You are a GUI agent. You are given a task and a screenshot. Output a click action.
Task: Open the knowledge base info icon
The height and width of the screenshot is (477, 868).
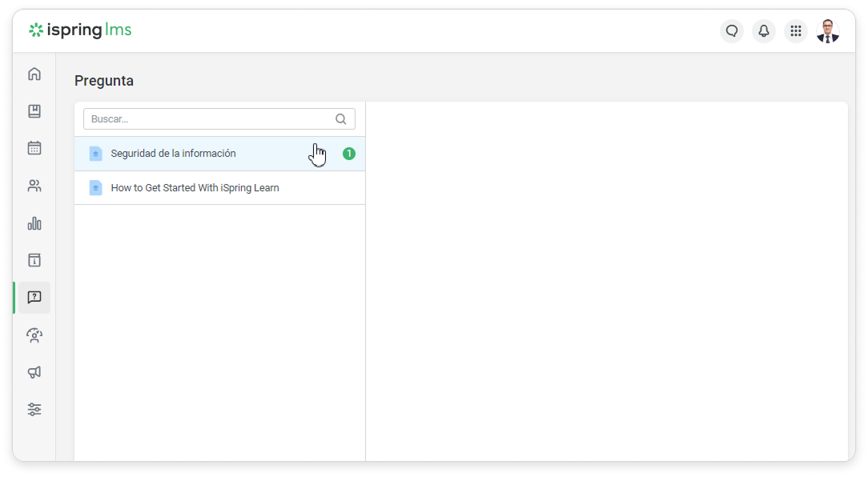click(x=34, y=260)
